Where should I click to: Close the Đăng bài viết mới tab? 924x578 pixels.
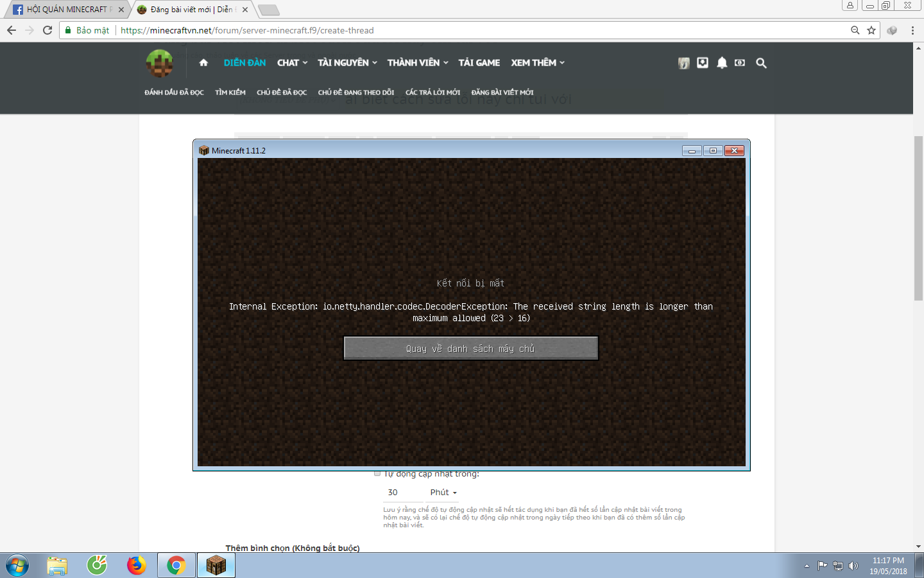(245, 10)
